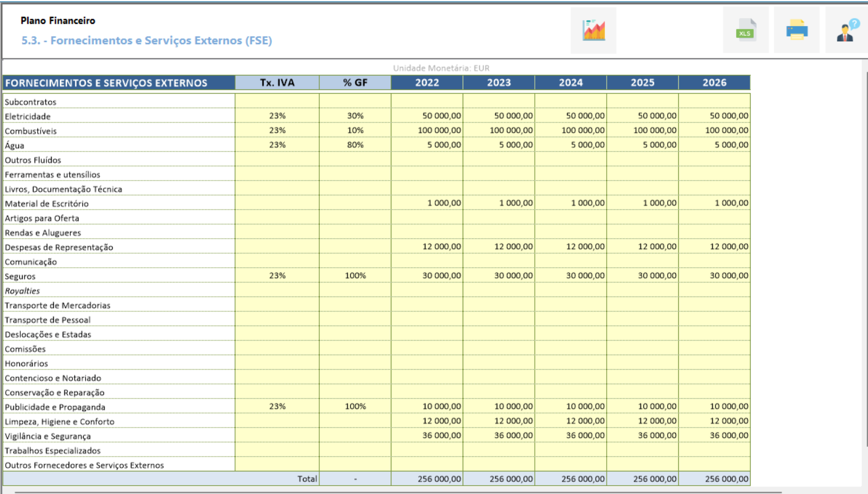This screenshot has width=868, height=494.
Task: Click the Subcontratos row label
Action: click(x=31, y=102)
